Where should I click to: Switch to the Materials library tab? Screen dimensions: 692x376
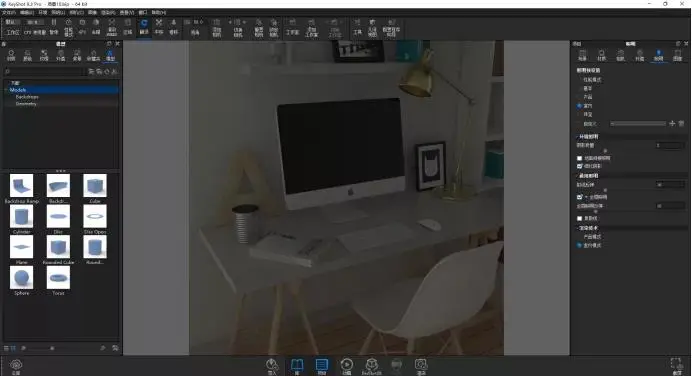tap(11, 55)
